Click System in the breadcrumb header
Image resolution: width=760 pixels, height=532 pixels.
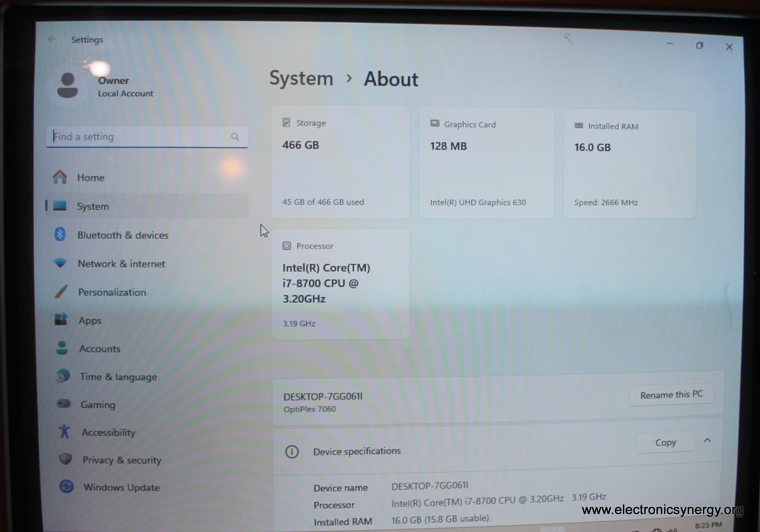point(301,78)
